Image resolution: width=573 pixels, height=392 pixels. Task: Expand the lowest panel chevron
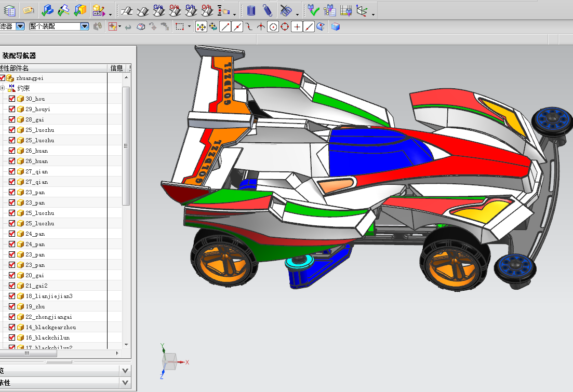click(x=125, y=383)
